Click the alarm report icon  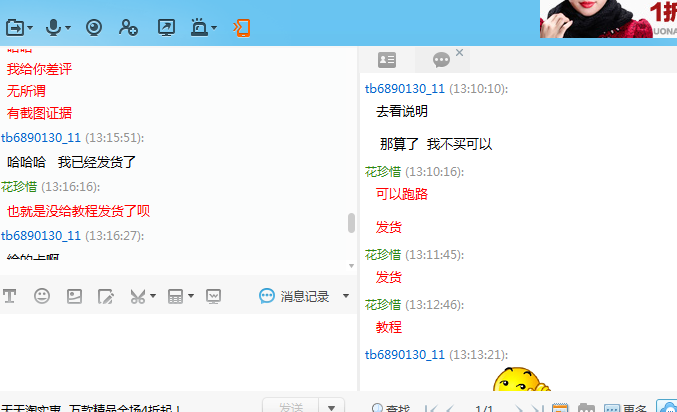click(x=199, y=28)
